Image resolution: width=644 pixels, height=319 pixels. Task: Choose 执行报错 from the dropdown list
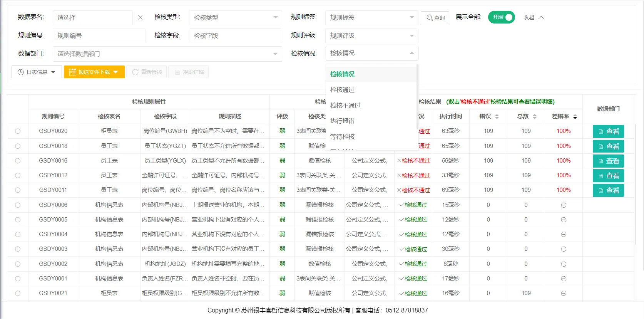(x=342, y=121)
